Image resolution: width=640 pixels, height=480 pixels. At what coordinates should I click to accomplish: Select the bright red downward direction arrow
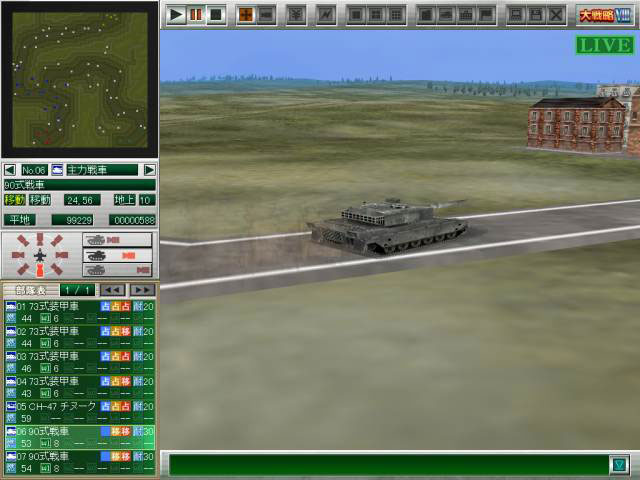[x=40, y=270]
